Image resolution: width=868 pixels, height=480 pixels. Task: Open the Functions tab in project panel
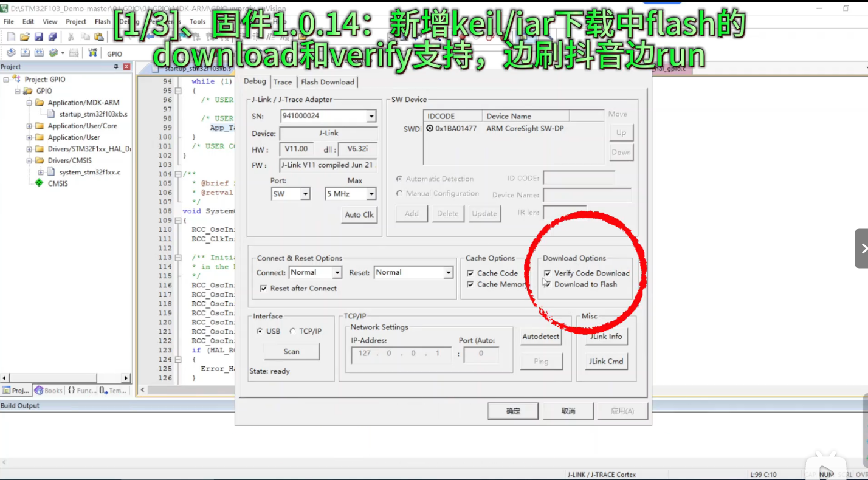(81, 391)
